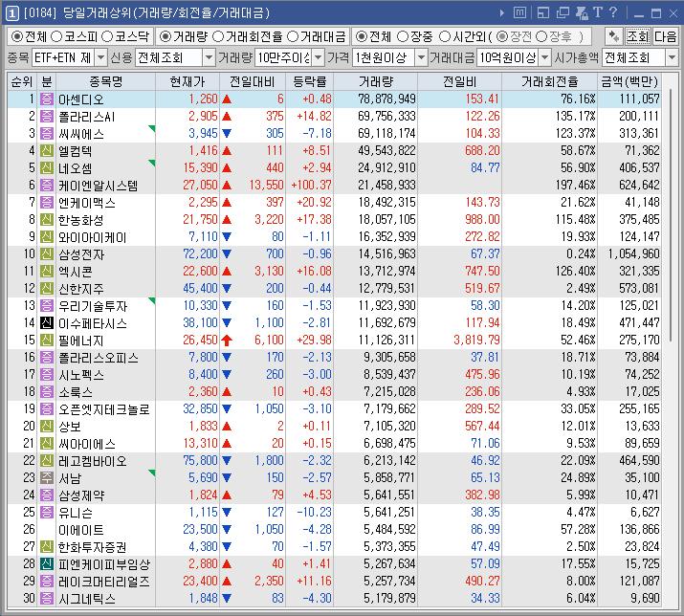Sort by the 거래량 column header
The image size is (684, 616).
coord(376,81)
